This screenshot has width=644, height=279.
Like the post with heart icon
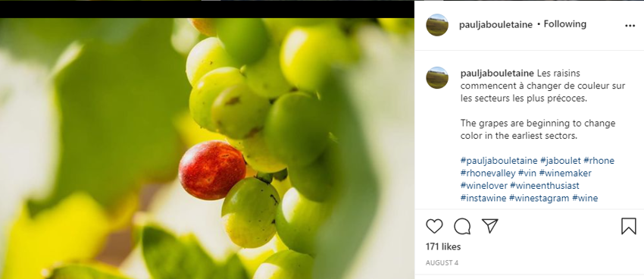[434, 227]
